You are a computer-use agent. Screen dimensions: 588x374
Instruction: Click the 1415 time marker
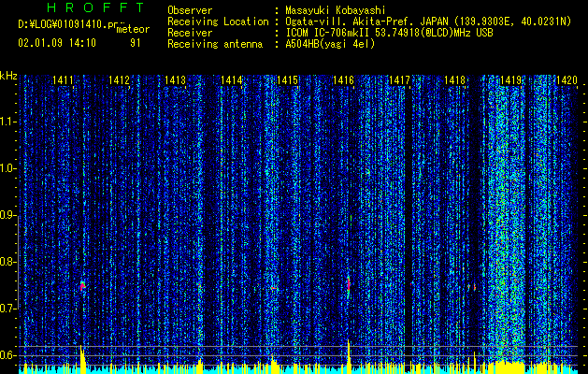[x=287, y=79]
